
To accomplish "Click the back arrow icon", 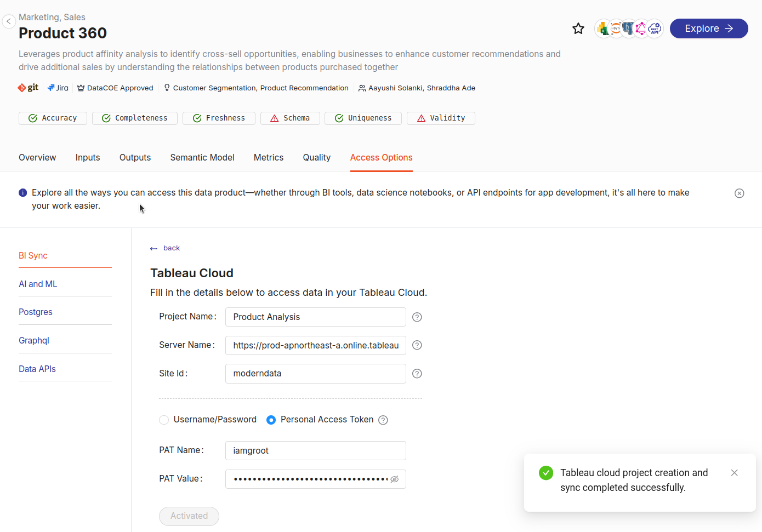I will [x=154, y=249].
